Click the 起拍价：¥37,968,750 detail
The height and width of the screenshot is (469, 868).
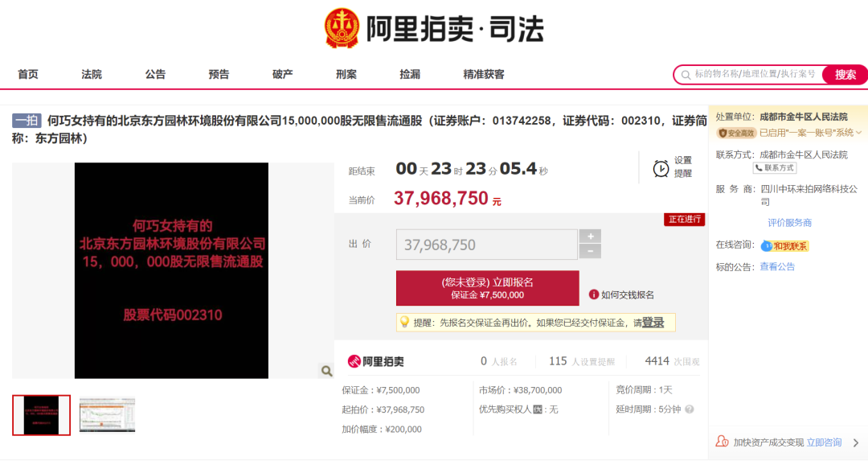[383, 409]
